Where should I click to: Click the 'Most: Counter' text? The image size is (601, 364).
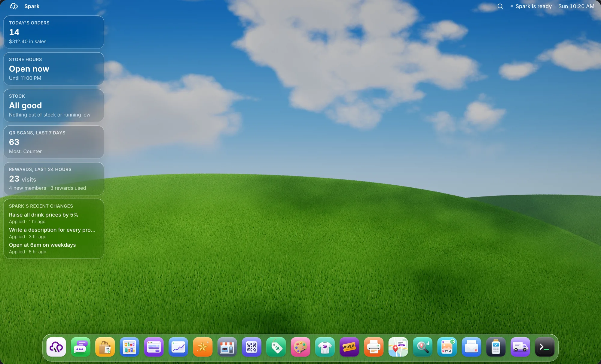point(25,151)
